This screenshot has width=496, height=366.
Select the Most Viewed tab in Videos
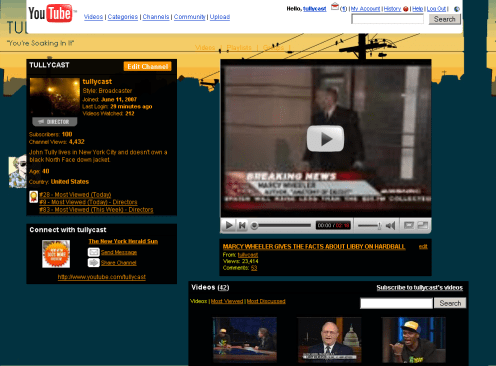[227, 301]
